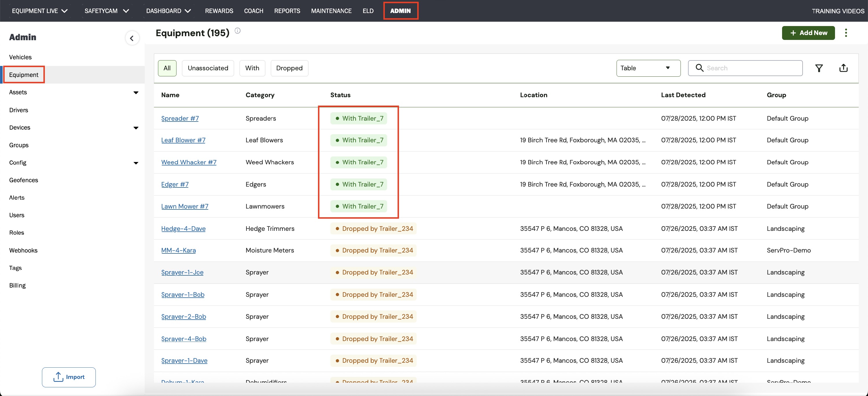
Task: Open the Hedge-4-Dave equipment link
Action: tap(183, 229)
